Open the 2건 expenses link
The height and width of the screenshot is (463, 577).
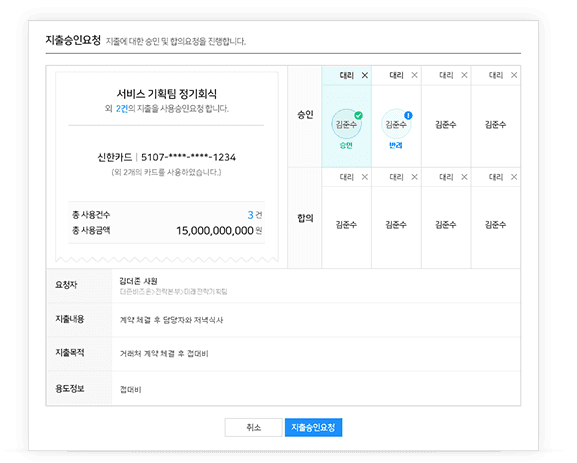(122, 109)
